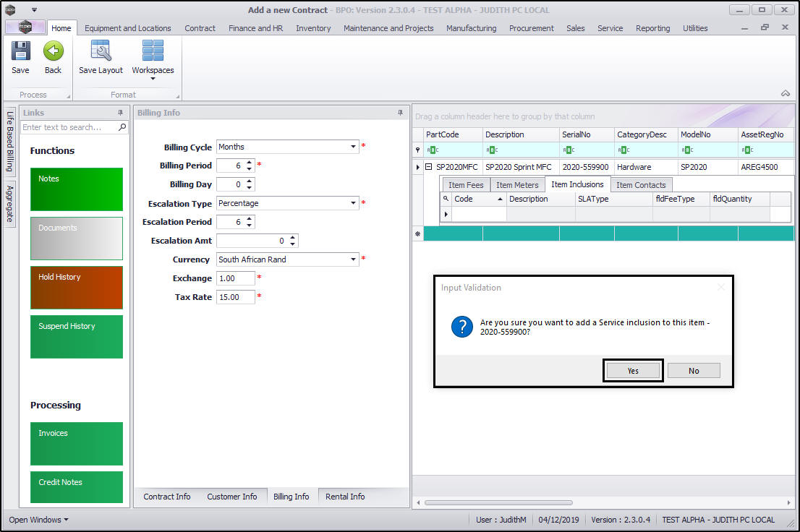The image size is (800, 532).
Task: Click No in Input Validation dialog
Action: pyautogui.click(x=694, y=371)
